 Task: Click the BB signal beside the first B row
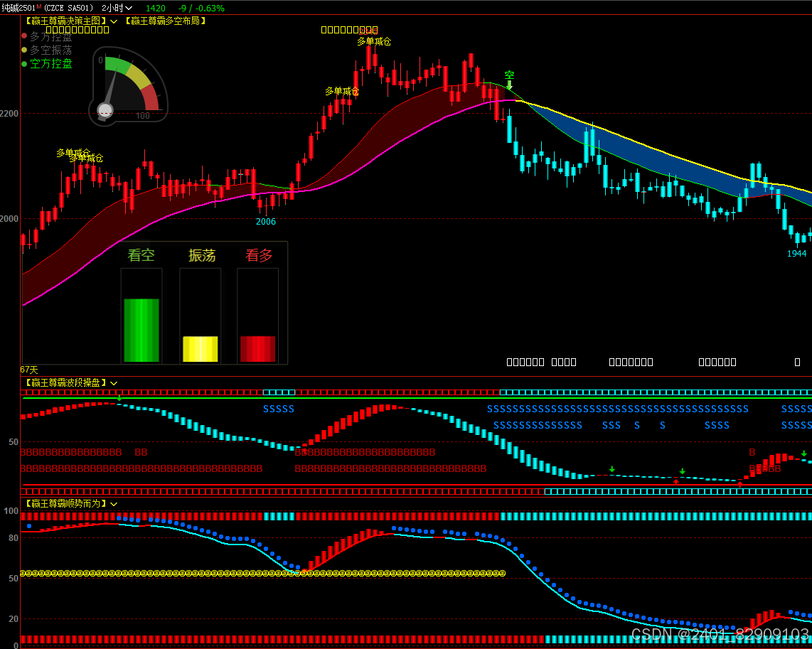coord(141,452)
